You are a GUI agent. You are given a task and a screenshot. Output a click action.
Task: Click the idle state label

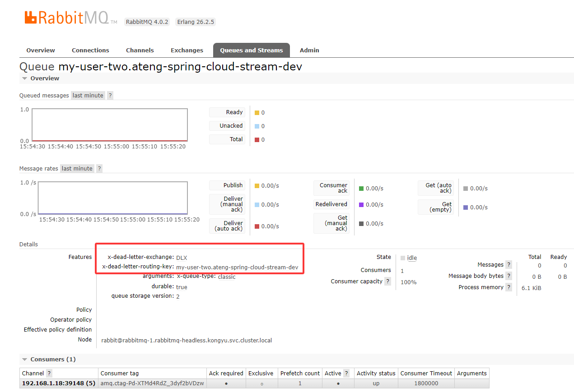(x=412, y=258)
